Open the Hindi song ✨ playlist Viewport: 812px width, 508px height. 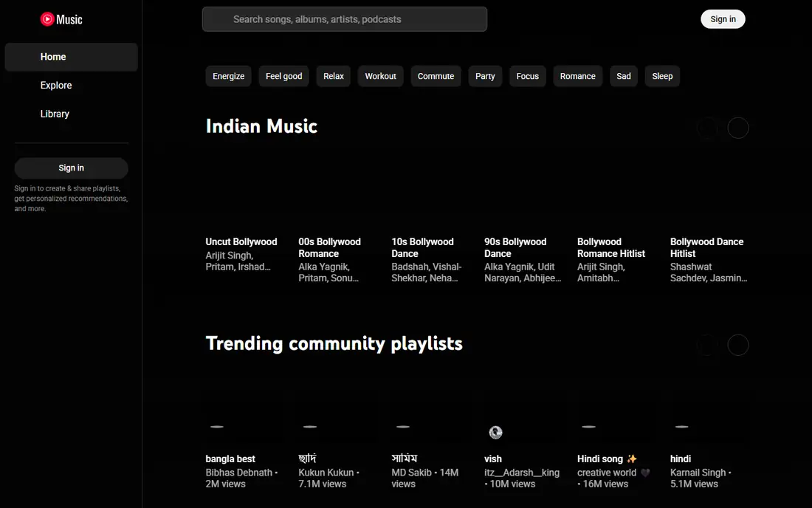click(607, 459)
